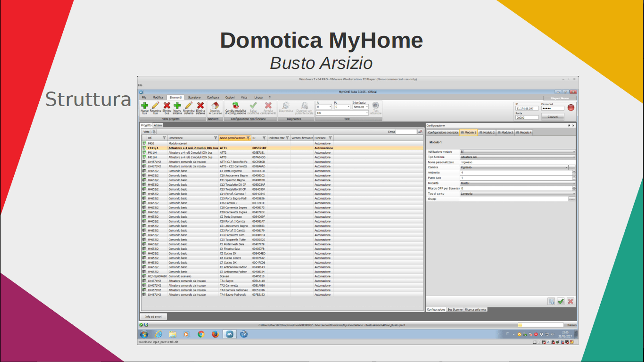Screen dimensions: 644x362
Task: Click Inserisci le tue aree house icon
Action: (215, 105)
